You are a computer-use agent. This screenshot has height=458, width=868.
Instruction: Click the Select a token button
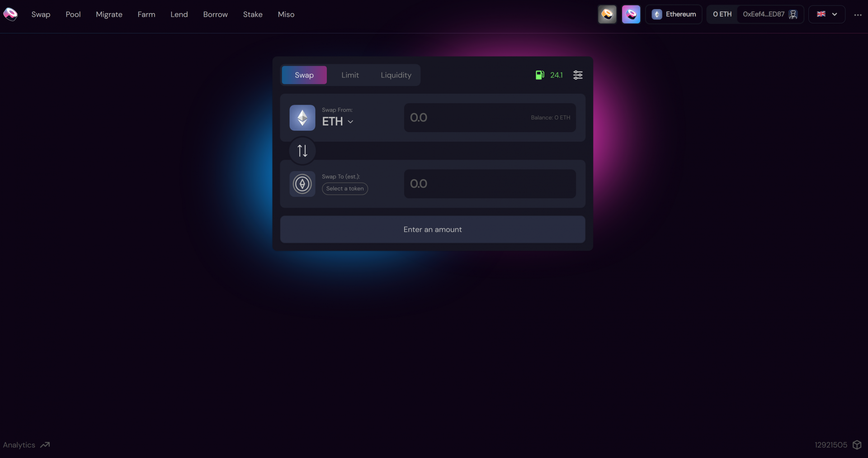[345, 189]
